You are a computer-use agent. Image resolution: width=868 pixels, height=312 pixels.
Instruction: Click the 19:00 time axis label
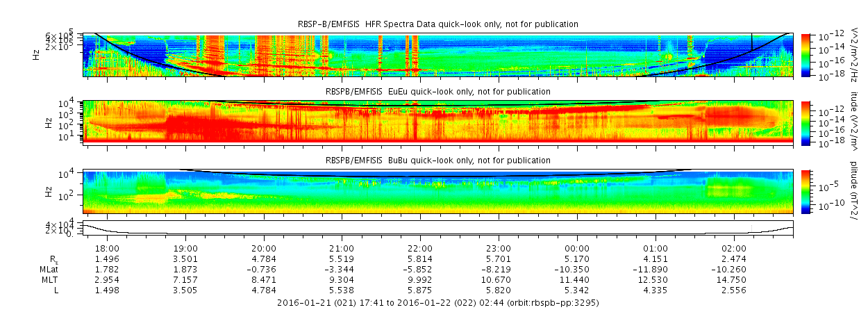pos(185,249)
